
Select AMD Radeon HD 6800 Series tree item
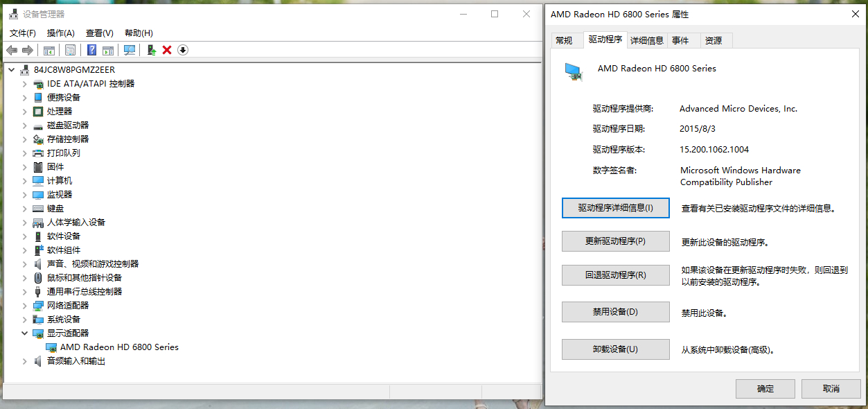[119, 347]
